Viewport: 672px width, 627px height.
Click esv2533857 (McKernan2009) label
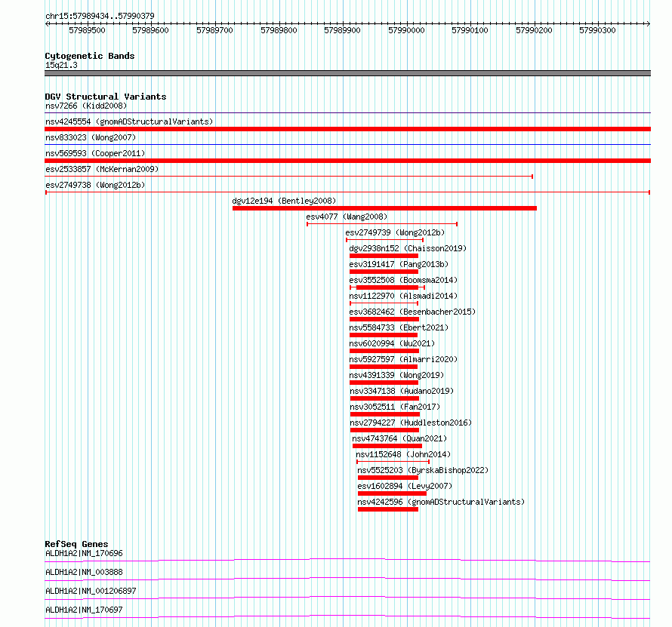click(x=102, y=169)
